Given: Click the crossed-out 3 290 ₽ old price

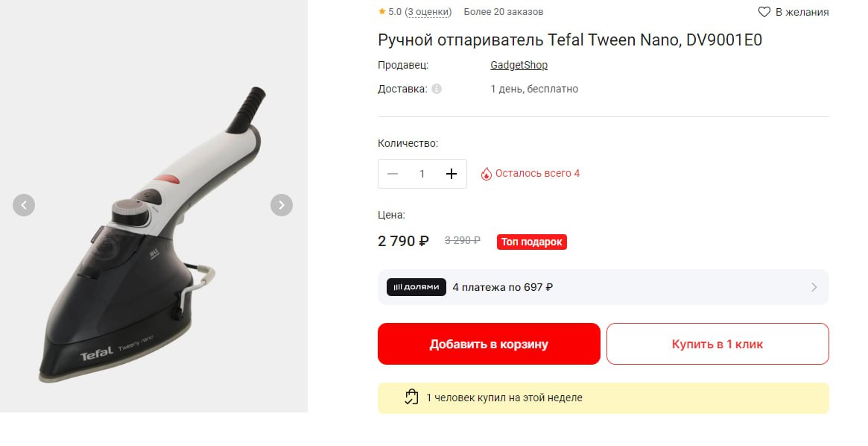Looking at the screenshot, I should (462, 241).
